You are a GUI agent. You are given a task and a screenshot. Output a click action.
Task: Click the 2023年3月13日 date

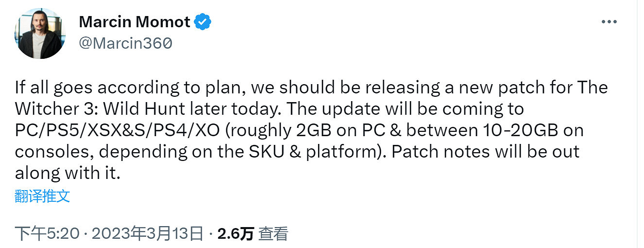click(147, 234)
